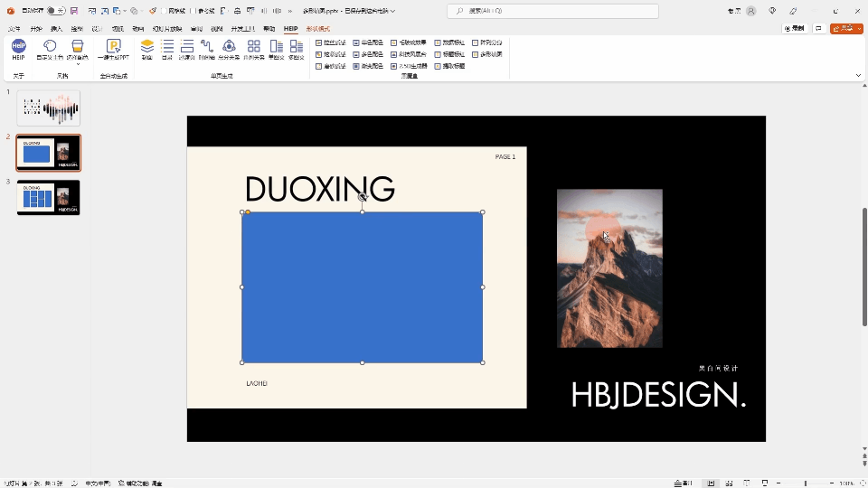Viewport: 868px width, 488px height.
Task: Click the circular relationship diagram icon
Action: [229, 46]
